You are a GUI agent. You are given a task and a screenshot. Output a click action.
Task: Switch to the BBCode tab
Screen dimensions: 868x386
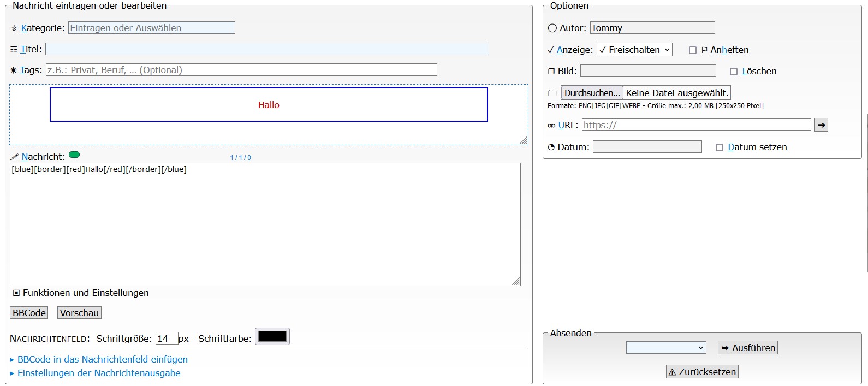pos(29,313)
